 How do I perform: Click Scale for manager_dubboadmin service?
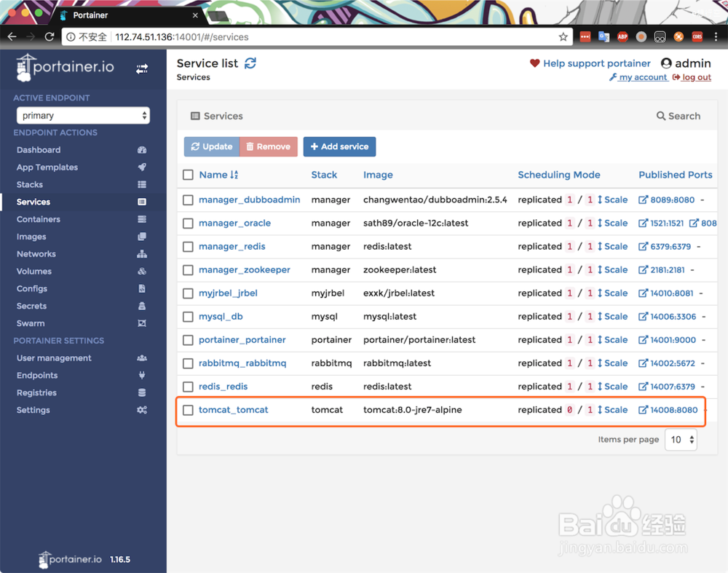click(612, 199)
